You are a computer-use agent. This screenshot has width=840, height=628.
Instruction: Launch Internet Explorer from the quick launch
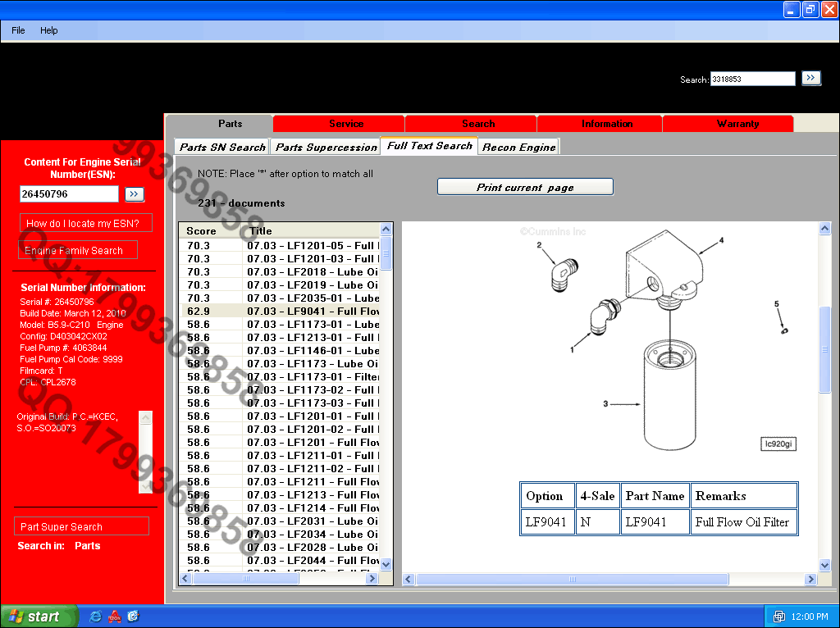coord(96,616)
